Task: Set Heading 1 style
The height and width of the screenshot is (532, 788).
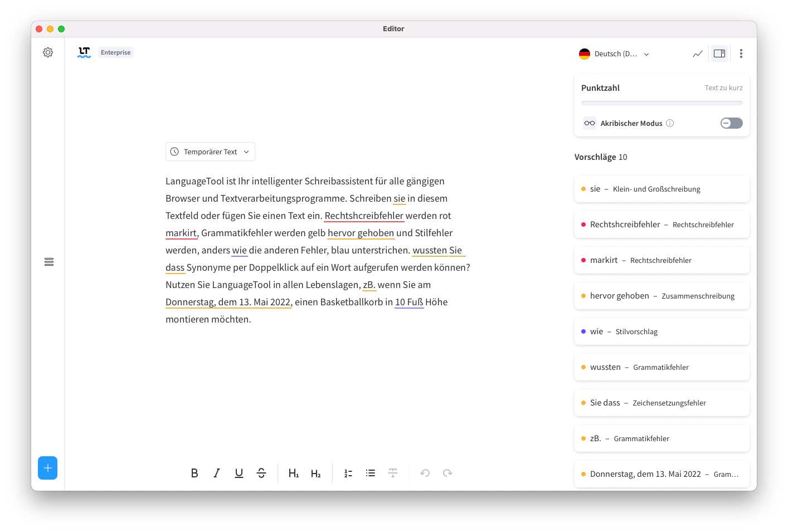Action: (x=294, y=473)
